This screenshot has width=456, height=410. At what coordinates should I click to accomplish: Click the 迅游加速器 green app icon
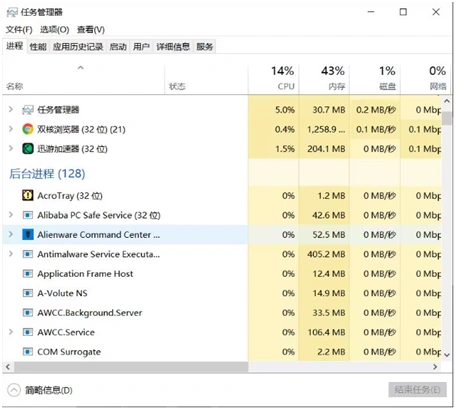coord(28,149)
